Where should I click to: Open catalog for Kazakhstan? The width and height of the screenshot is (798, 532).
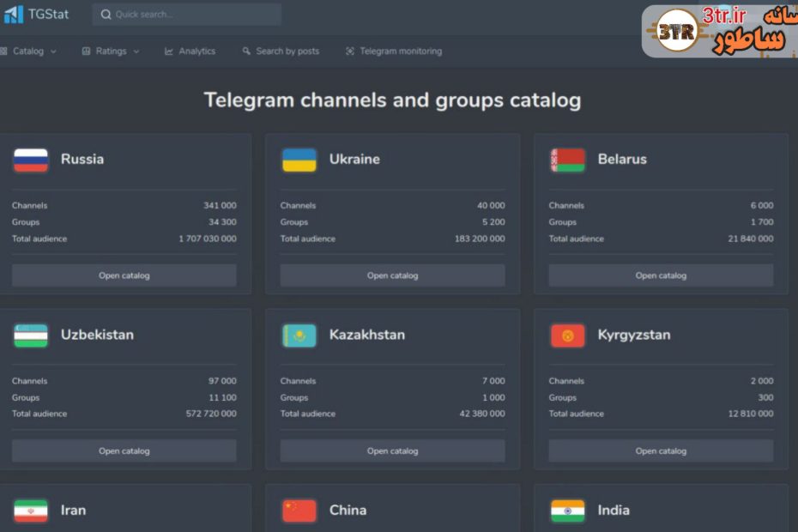(x=392, y=450)
